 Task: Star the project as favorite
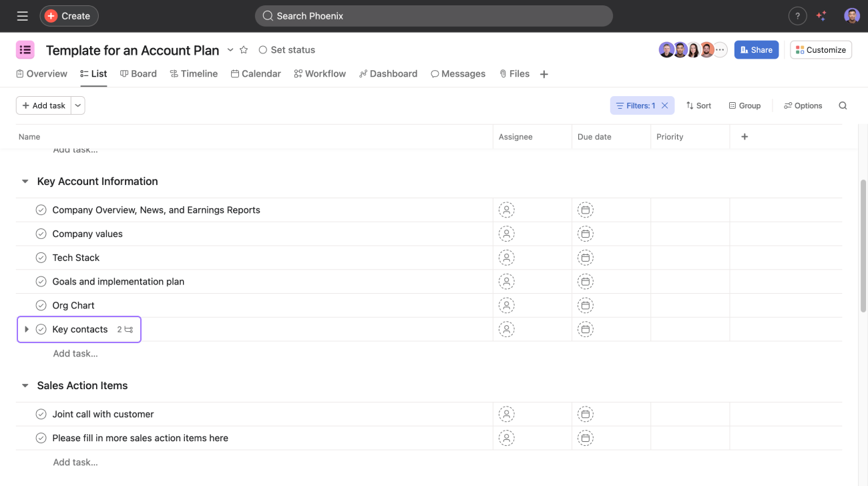click(x=244, y=50)
